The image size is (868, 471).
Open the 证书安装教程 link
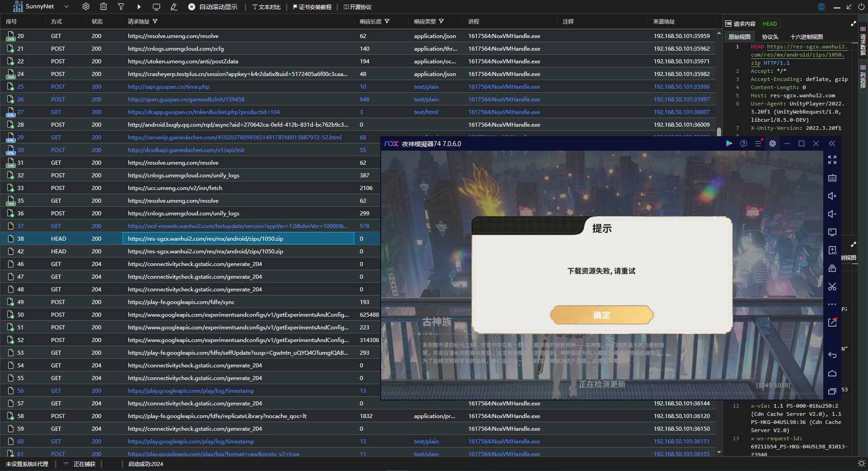click(x=312, y=7)
